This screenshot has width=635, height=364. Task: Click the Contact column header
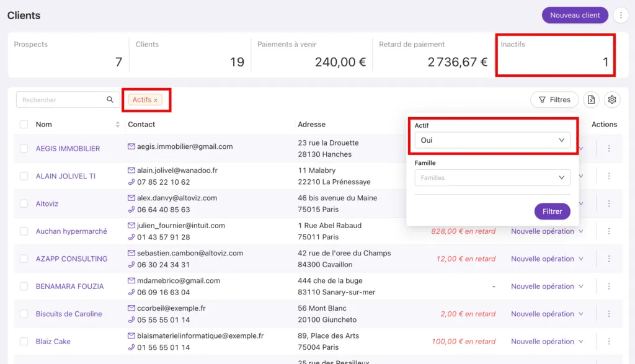click(141, 124)
